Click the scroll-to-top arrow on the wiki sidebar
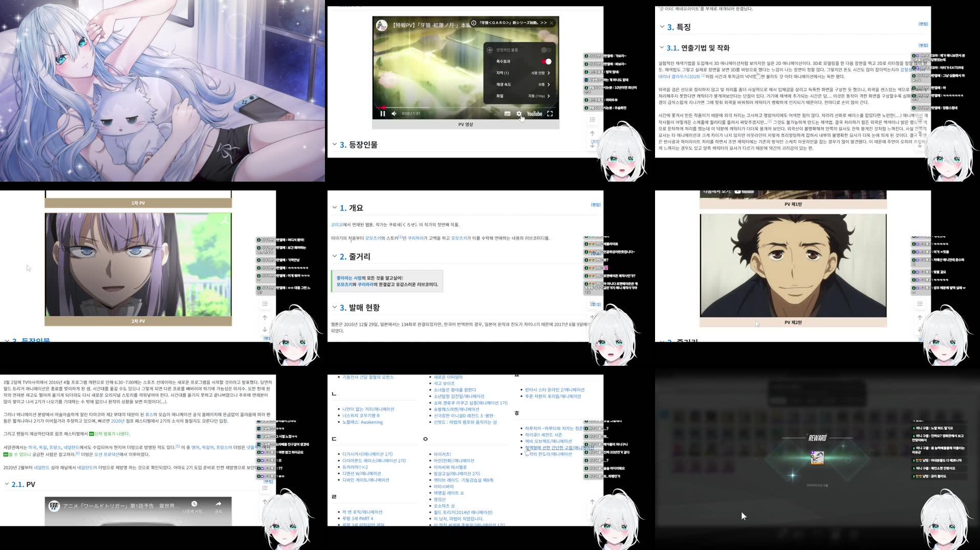 point(592,134)
